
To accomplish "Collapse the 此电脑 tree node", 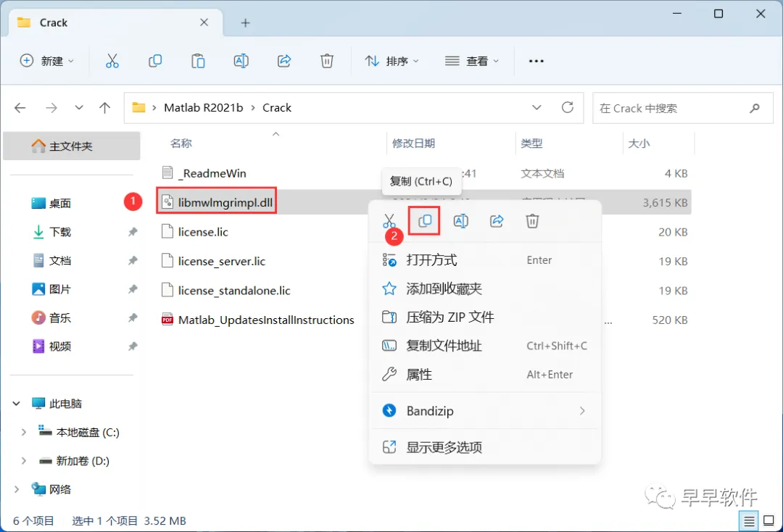I will [17, 403].
